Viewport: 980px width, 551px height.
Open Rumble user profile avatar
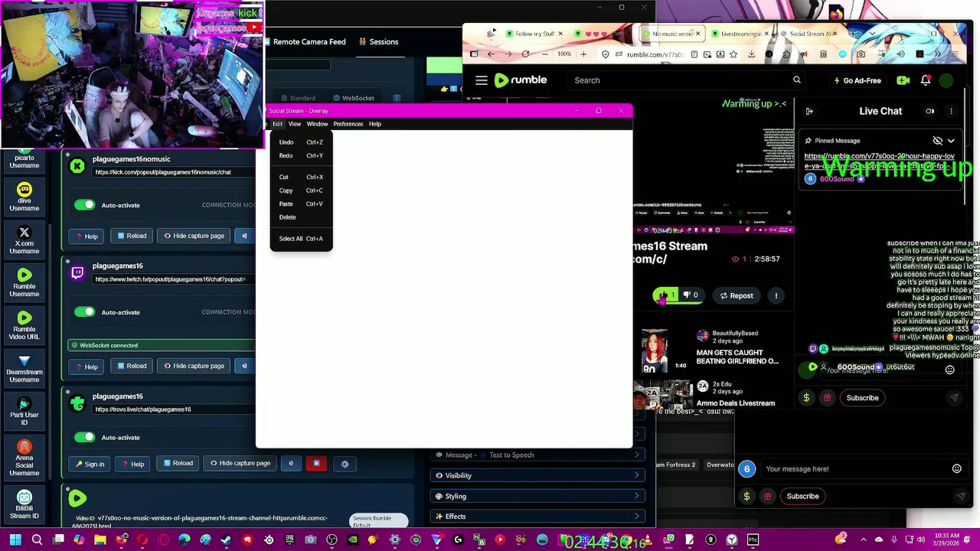pos(947,80)
